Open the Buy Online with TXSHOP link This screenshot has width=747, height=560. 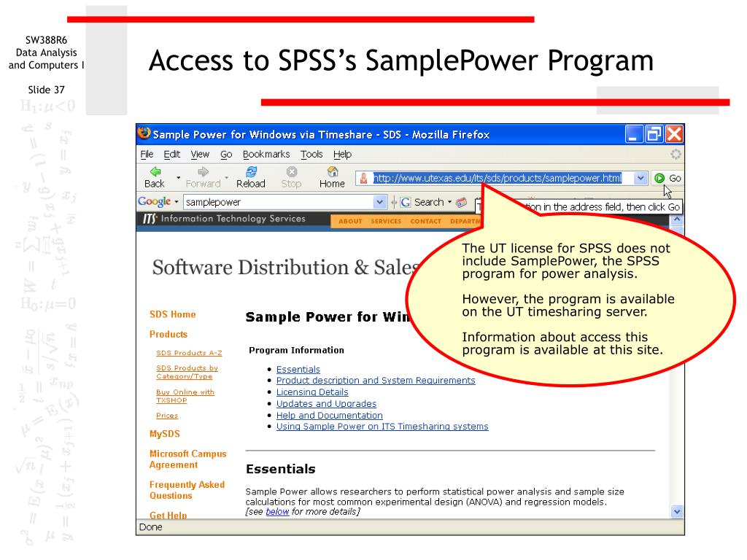pos(185,396)
